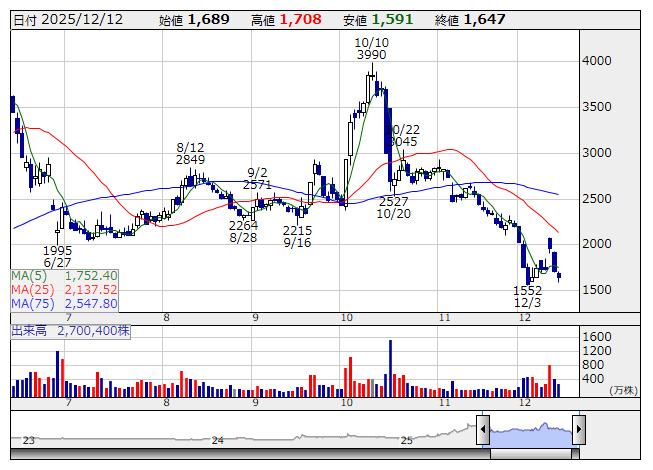Image resolution: width=653 pixels, height=470 pixels.
Task: Click year 24 in the overview timeline
Action: (x=218, y=440)
